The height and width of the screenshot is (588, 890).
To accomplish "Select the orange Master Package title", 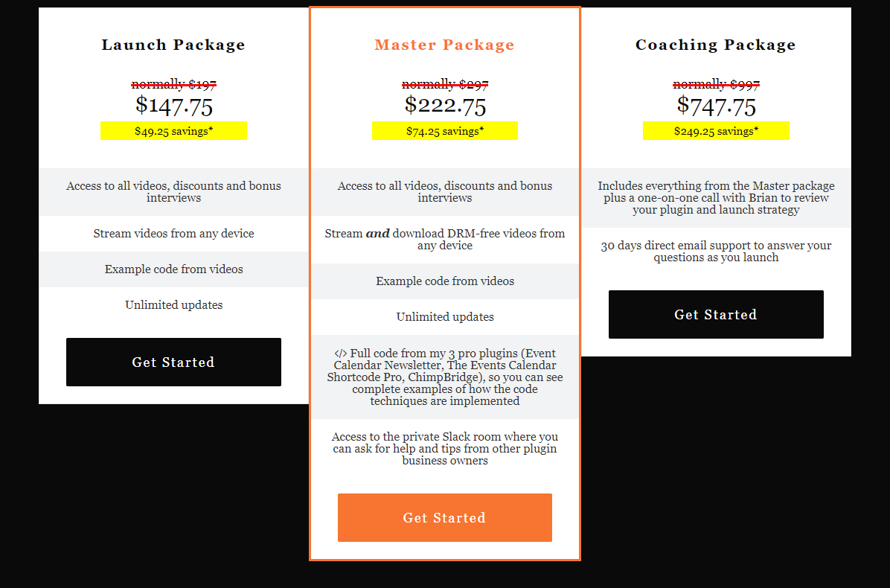I will point(445,45).
